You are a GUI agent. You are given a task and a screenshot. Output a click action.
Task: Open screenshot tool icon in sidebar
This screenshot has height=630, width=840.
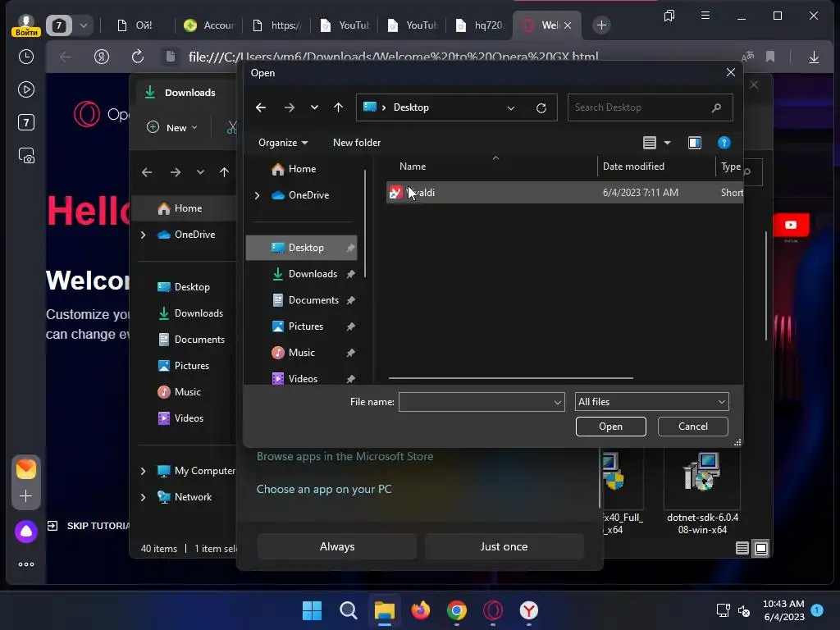point(26,155)
